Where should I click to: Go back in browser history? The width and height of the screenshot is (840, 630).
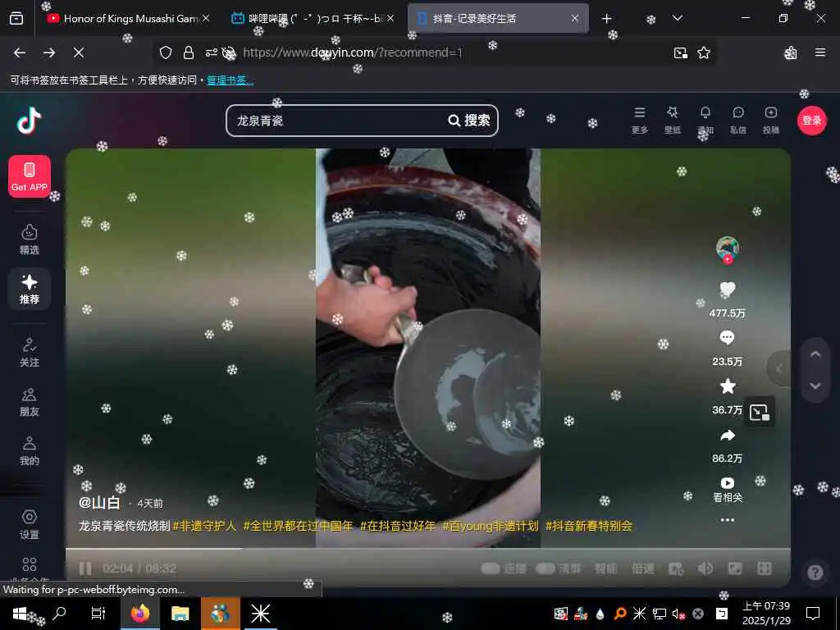click(x=20, y=52)
